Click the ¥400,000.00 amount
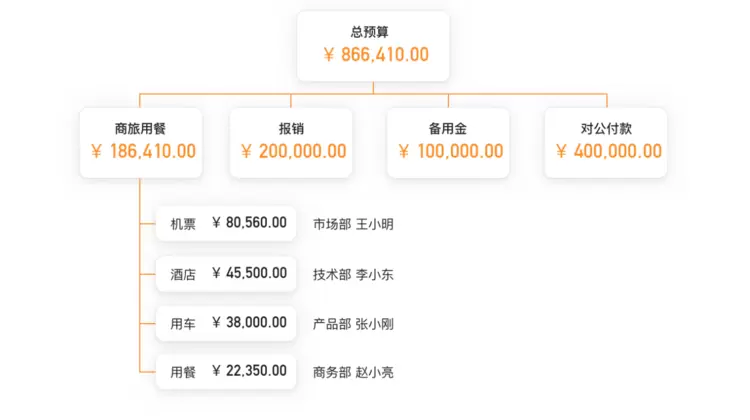 (608, 152)
